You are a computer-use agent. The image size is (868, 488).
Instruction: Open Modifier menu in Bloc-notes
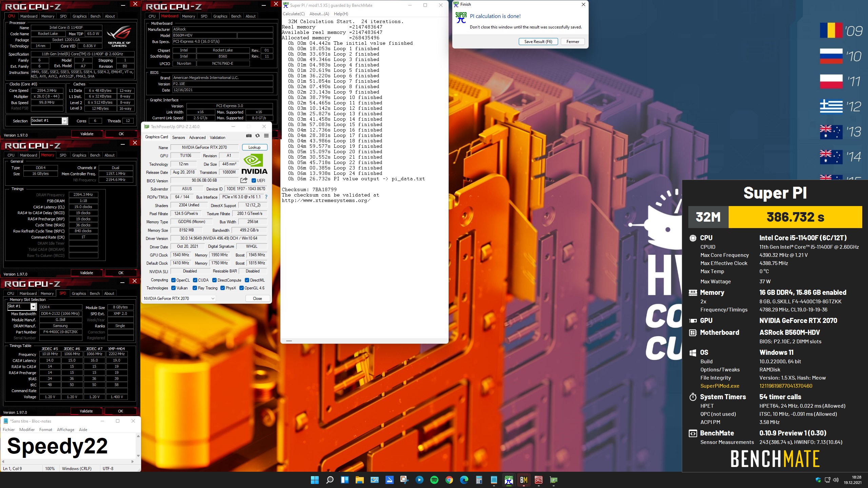coord(27,430)
